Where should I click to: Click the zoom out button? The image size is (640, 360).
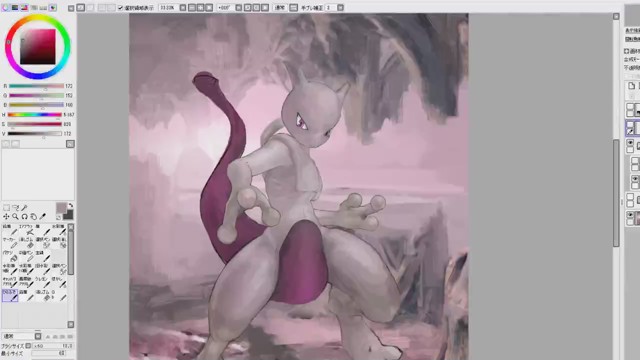click(x=192, y=8)
